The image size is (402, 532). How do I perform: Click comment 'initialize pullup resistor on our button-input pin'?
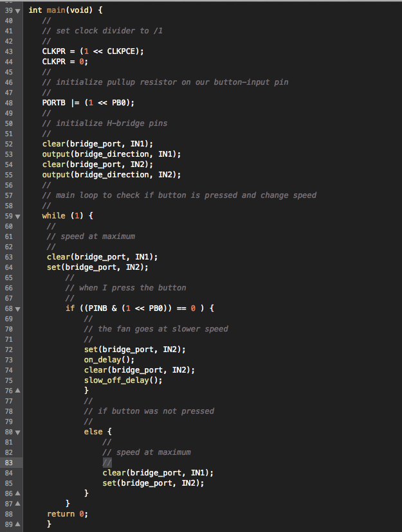pos(172,82)
